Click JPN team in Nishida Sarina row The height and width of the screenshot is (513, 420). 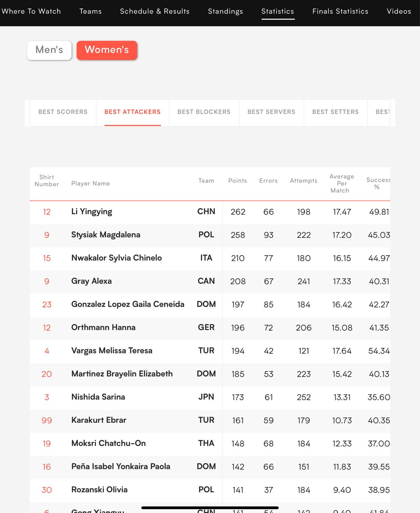point(206,397)
